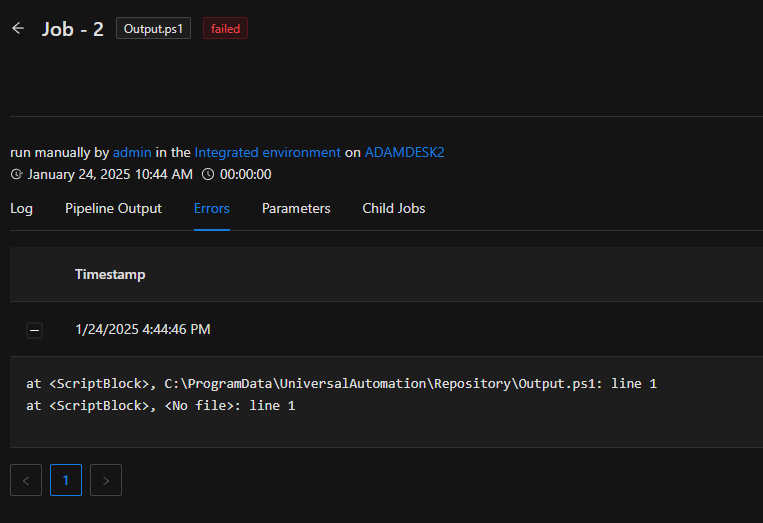Switch to the Log tab
The width and height of the screenshot is (763, 523).
pyautogui.click(x=21, y=209)
